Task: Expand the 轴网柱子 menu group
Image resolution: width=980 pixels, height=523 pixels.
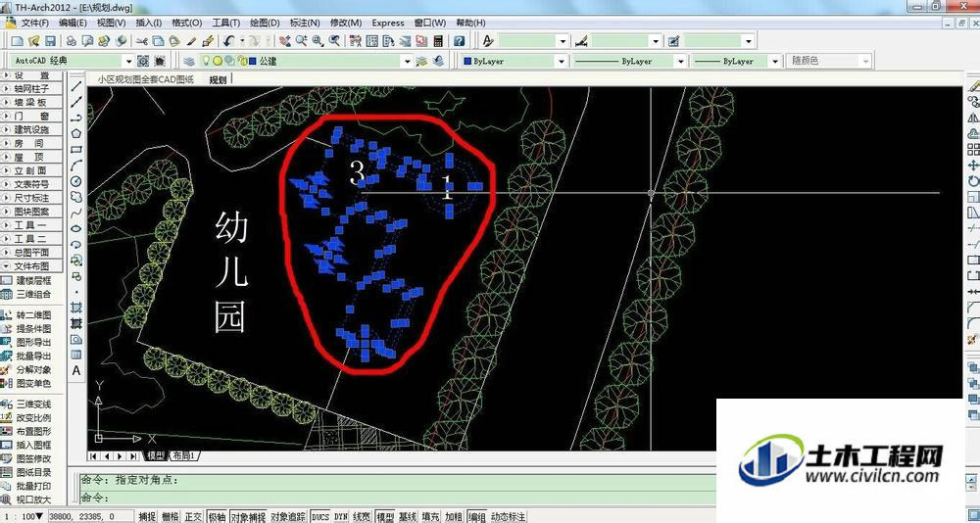Action: (32, 89)
